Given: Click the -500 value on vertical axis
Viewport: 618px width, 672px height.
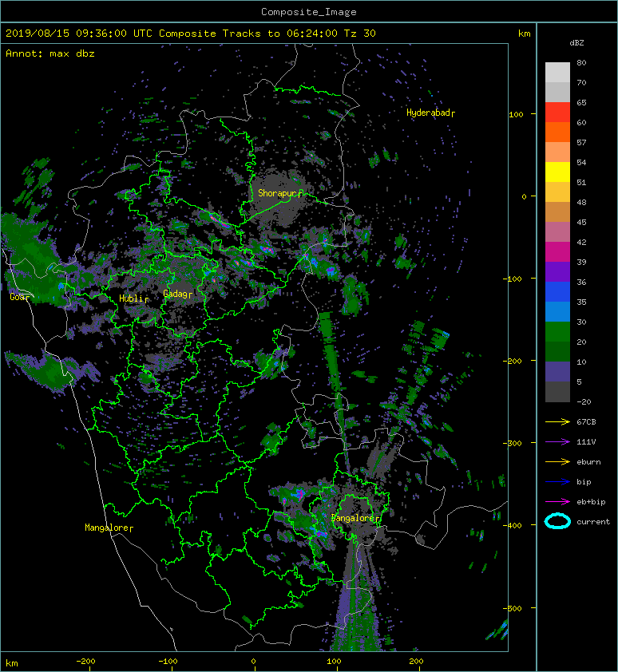Looking at the screenshot, I should click(x=513, y=609).
